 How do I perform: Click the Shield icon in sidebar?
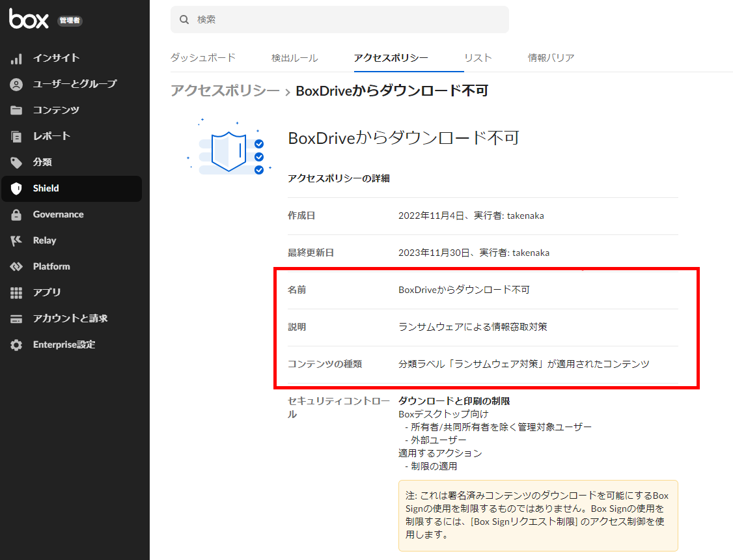click(16, 188)
